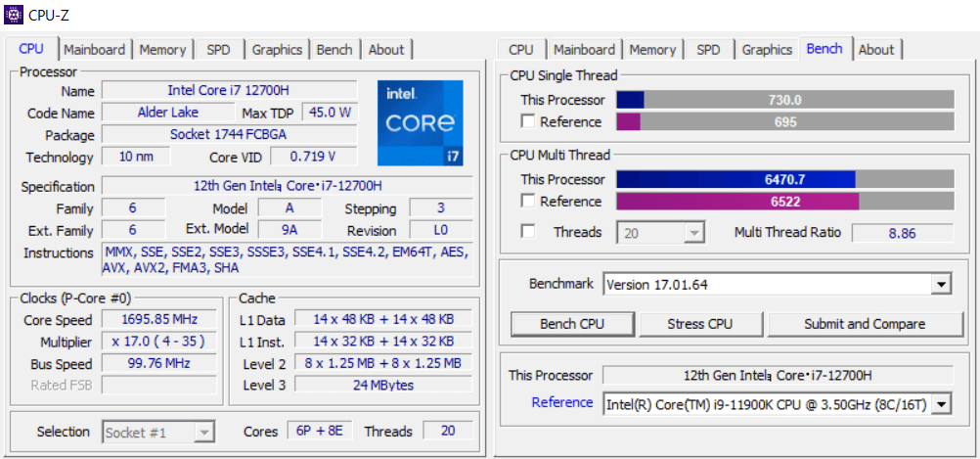The width and height of the screenshot is (980, 459).
Task: Click the Stress CPU button
Action: (x=700, y=324)
